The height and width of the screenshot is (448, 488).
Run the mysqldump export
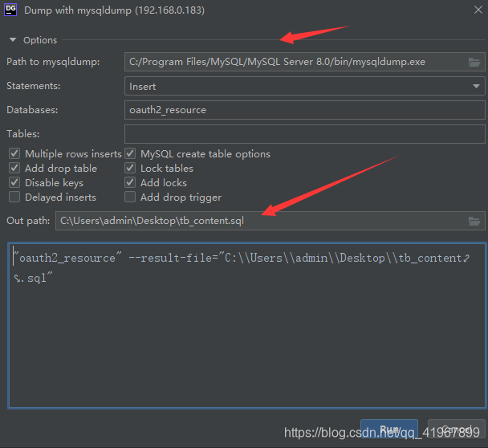pos(389,430)
